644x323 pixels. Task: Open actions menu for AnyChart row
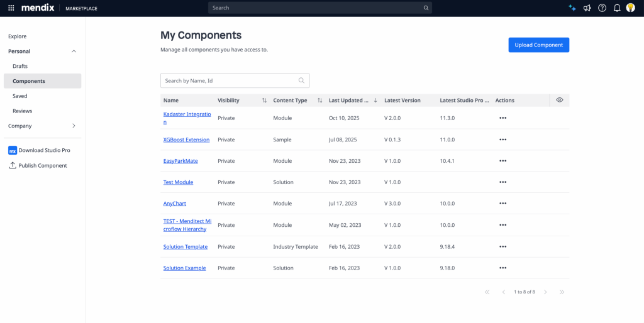click(x=502, y=204)
